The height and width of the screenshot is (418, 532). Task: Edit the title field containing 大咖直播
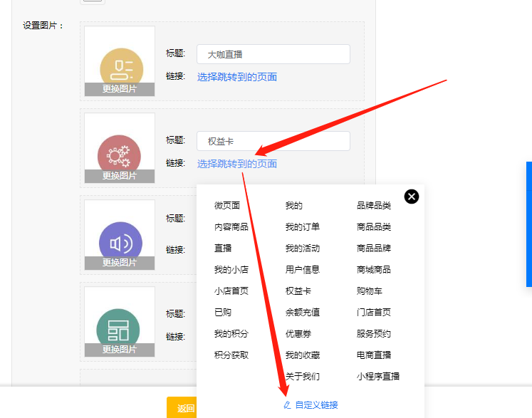(x=273, y=54)
